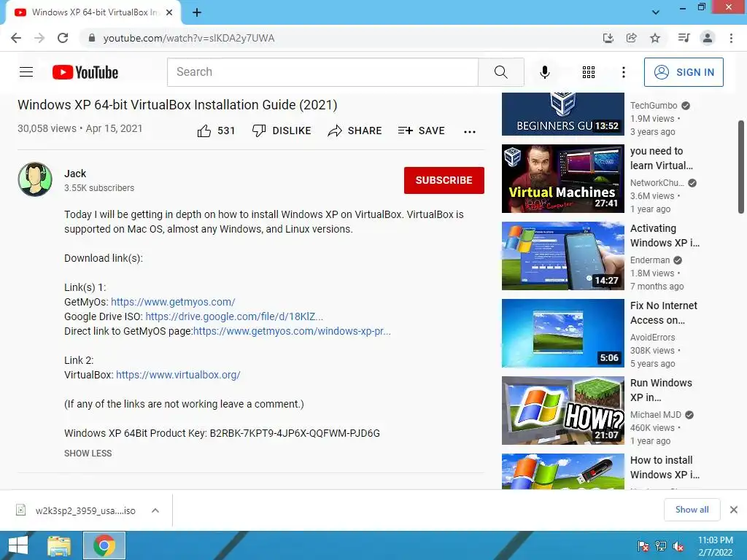Image resolution: width=747 pixels, height=560 pixels.
Task: Open the getmyos.com link
Action: pyautogui.click(x=173, y=302)
